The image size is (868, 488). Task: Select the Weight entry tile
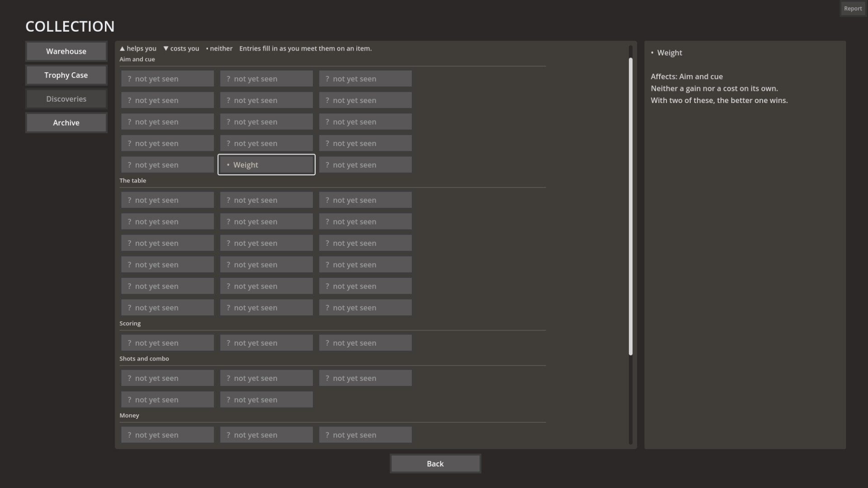tap(266, 165)
